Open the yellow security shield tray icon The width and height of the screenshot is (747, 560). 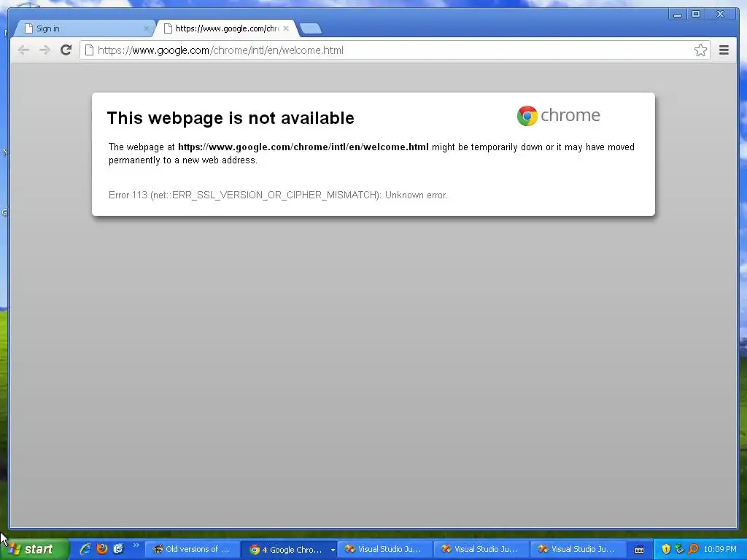(666, 550)
